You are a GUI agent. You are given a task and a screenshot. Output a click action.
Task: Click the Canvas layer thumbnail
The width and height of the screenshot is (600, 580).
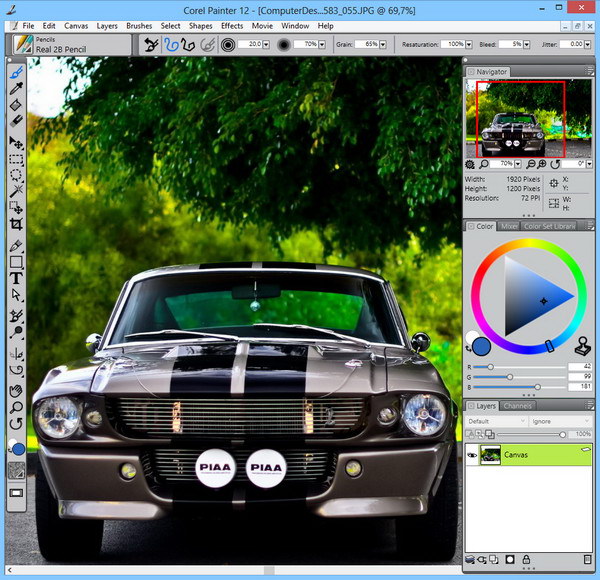pyautogui.click(x=490, y=455)
